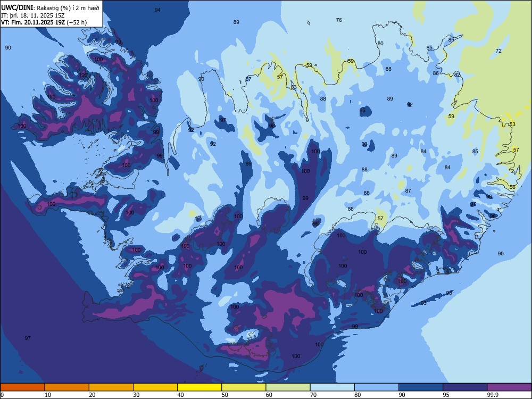Screen dimensions: 532x399
Task: Click the golden 30–40 legend swatch
Action: (155, 387)
